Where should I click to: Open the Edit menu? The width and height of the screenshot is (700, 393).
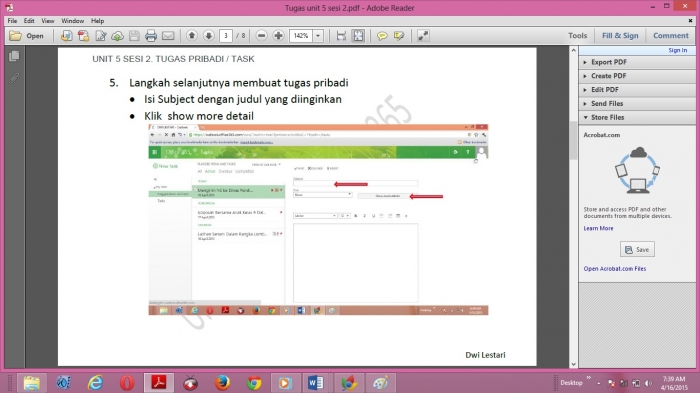pyautogui.click(x=29, y=21)
